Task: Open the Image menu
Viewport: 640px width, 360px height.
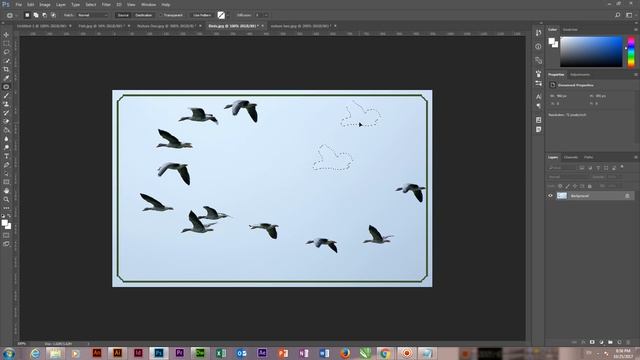Action: coord(45,4)
